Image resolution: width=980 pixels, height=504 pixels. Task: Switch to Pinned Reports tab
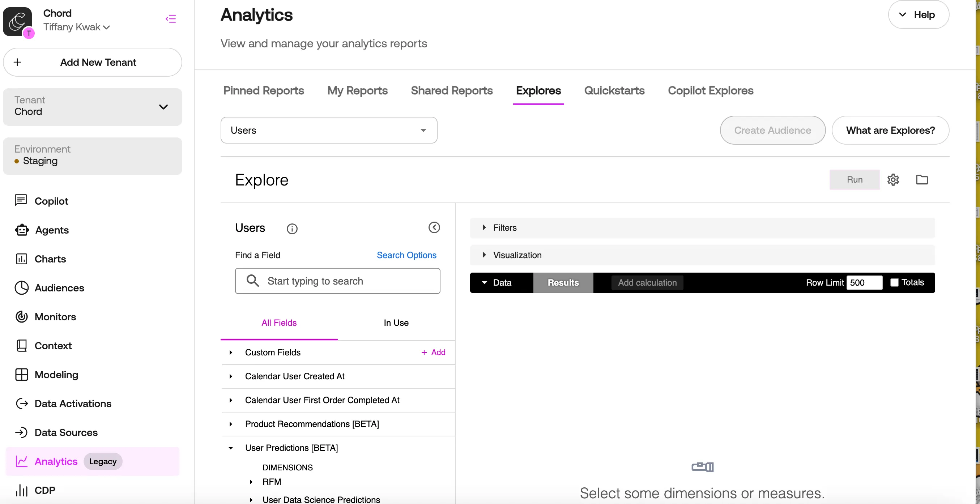tap(263, 90)
